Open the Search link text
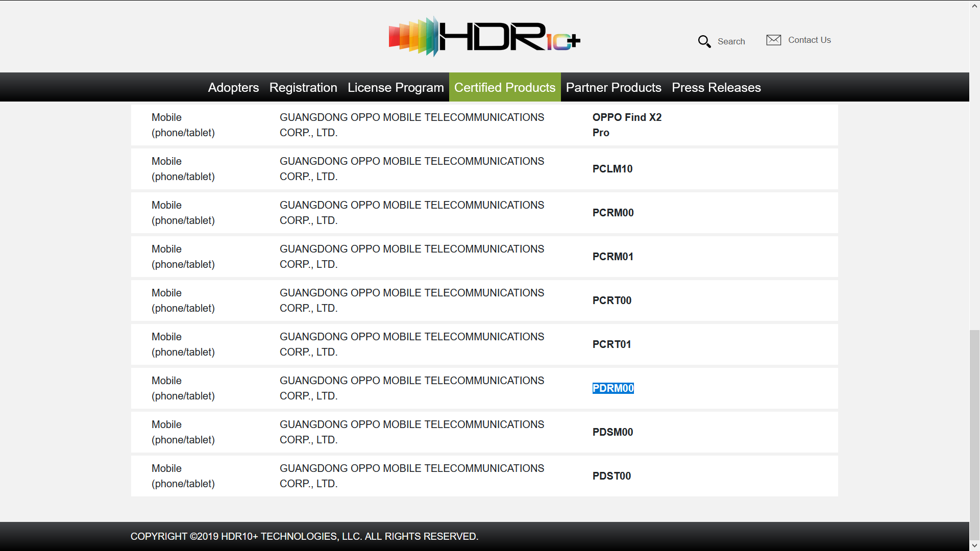The height and width of the screenshot is (551, 980). click(731, 41)
